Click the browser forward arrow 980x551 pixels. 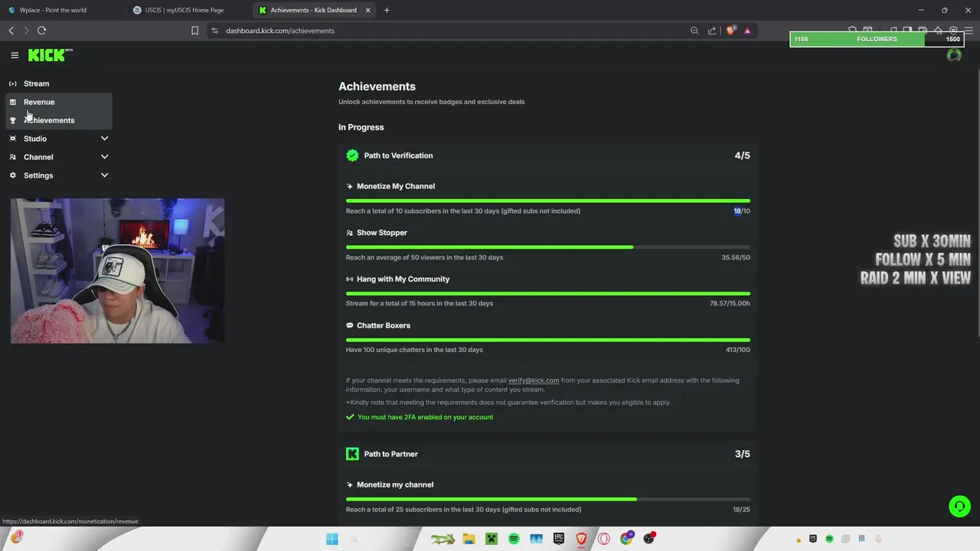[26, 31]
